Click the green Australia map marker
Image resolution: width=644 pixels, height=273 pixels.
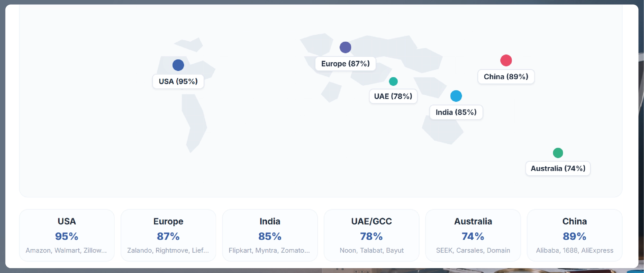click(558, 153)
